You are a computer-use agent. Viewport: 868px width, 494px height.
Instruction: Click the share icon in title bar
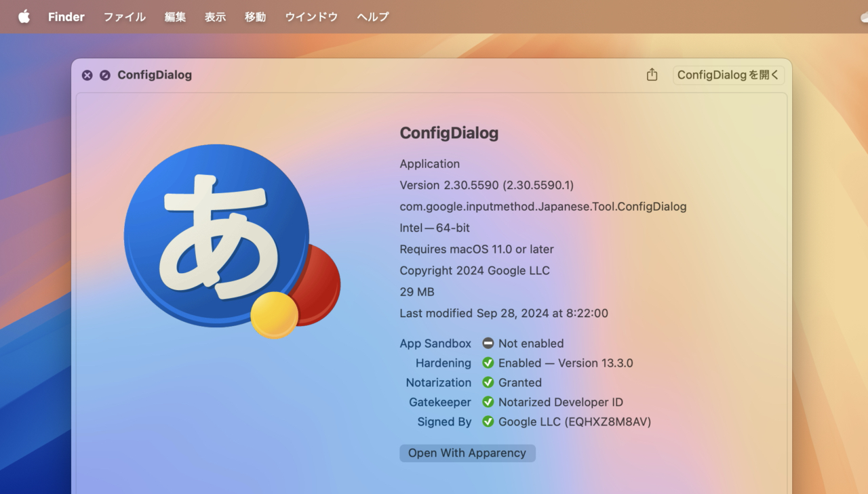pyautogui.click(x=652, y=75)
